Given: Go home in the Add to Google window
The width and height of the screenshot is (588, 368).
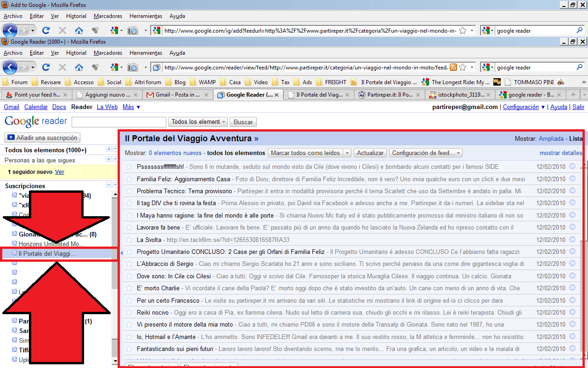Looking at the screenshot, I should tap(79, 30).
